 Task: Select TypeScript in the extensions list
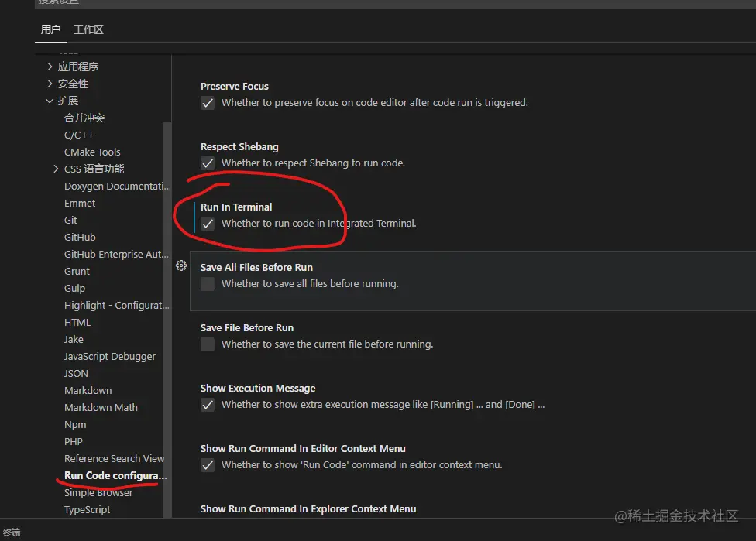click(87, 510)
